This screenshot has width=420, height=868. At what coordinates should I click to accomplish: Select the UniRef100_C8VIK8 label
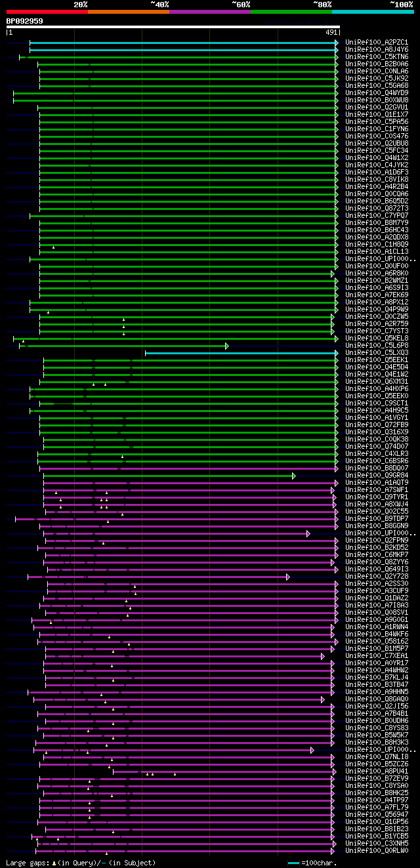377,179
